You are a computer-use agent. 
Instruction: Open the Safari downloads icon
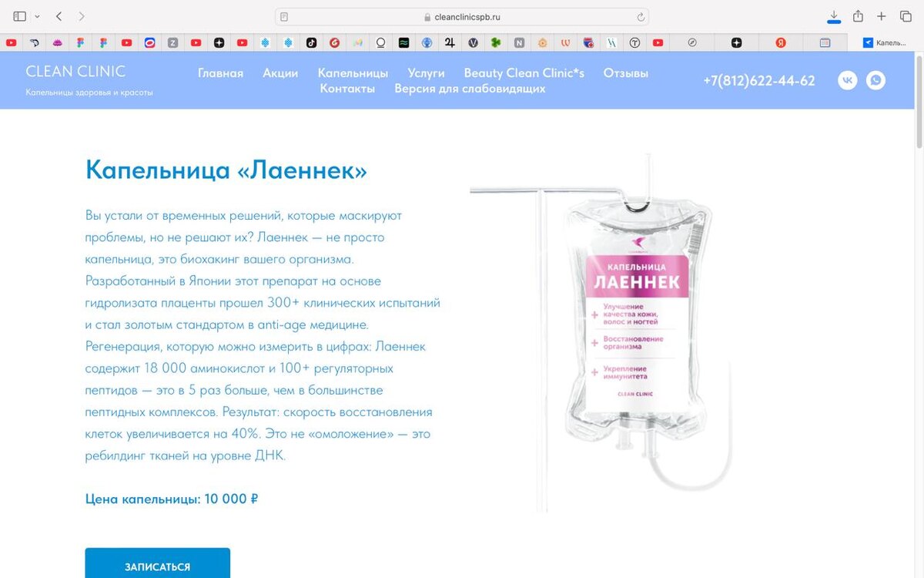[x=834, y=16]
